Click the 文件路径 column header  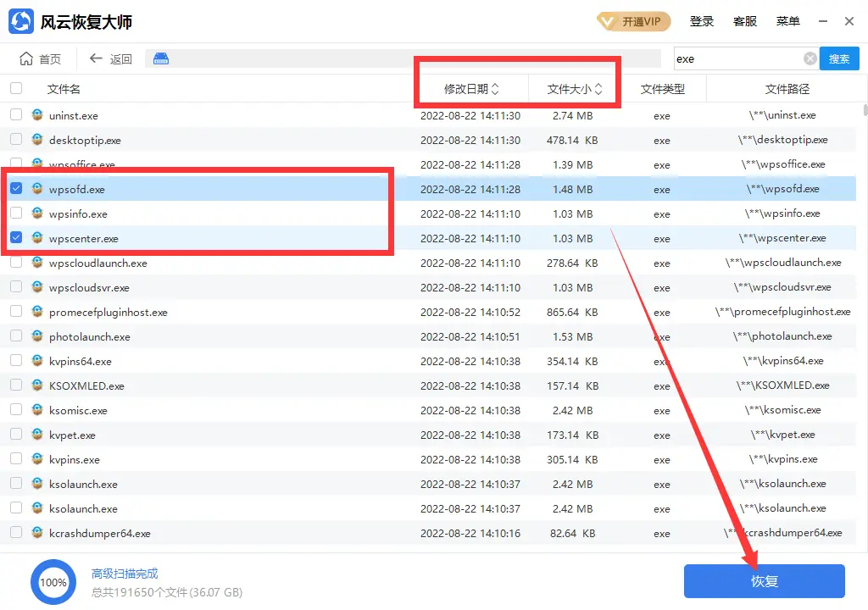[787, 89]
